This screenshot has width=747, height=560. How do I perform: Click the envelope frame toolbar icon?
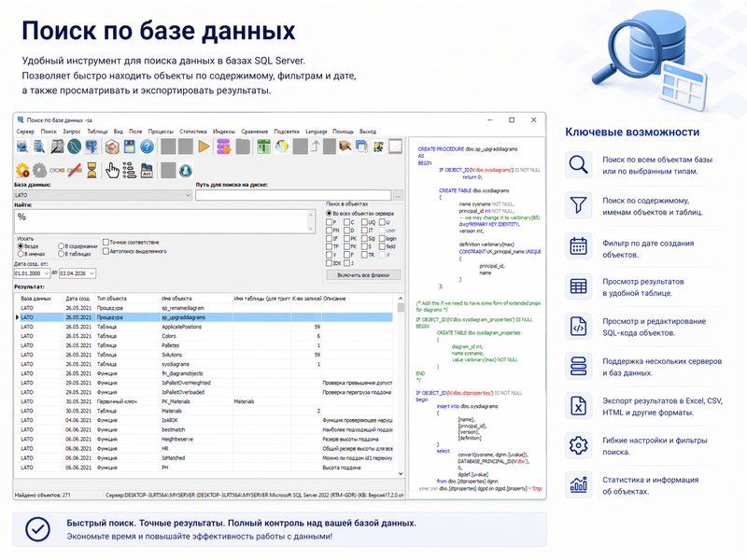coord(395,147)
